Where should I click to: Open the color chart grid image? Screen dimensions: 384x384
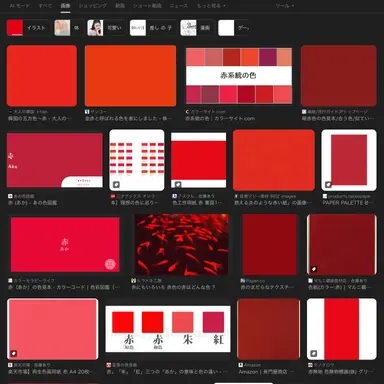pyautogui.click(x=137, y=160)
